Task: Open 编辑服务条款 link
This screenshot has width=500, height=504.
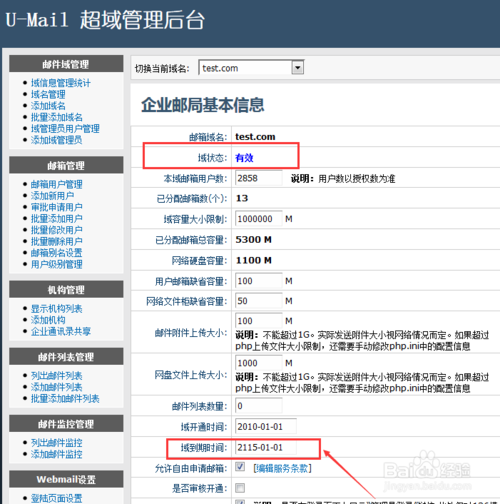Action: (282, 468)
